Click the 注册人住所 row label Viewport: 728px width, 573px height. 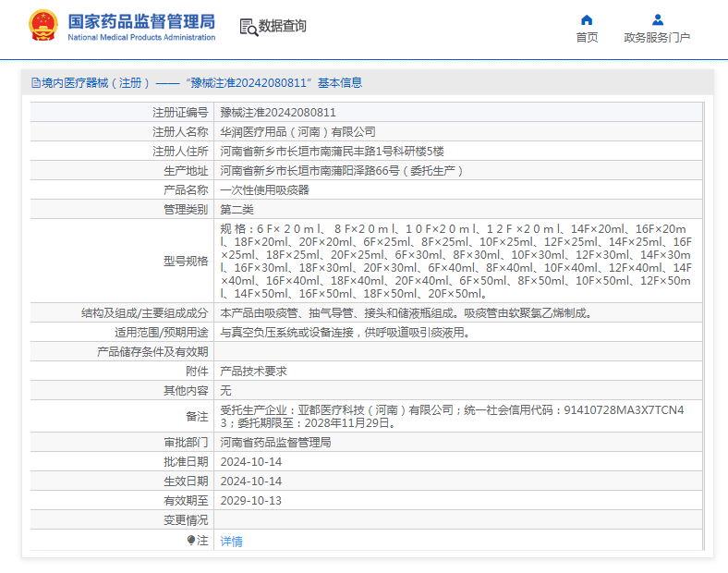(x=180, y=152)
